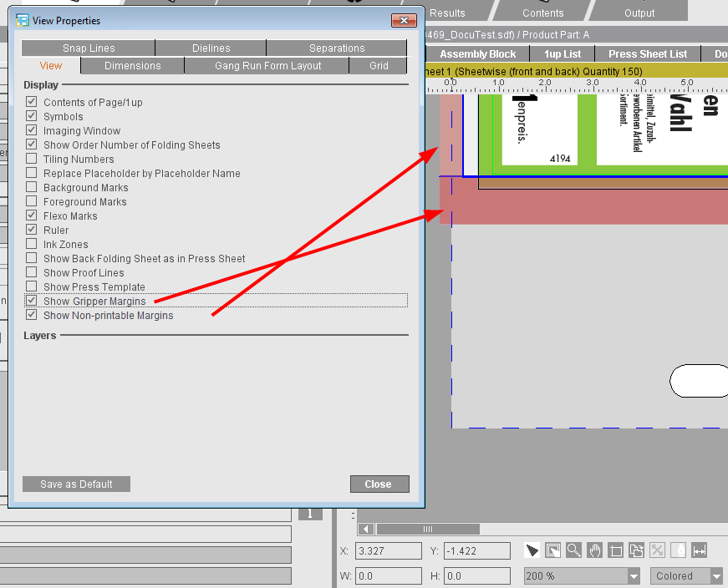Click the pen nib tool icon
Viewport: 728px width, 588px height.
click(x=679, y=550)
